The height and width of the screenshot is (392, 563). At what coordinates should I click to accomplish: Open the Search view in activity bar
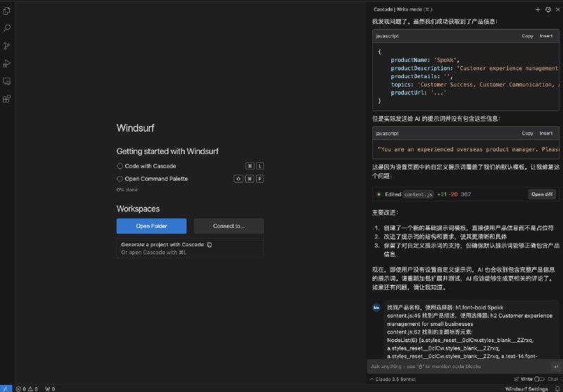(x=6, y=28)
